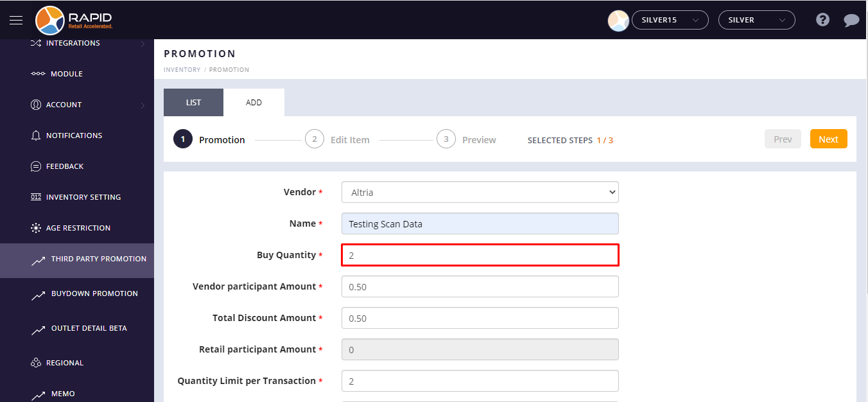The width and height of the screenshot is (868, 402).
Task: Click the Inventory breadcrumb link
Action: click(182, 69)
